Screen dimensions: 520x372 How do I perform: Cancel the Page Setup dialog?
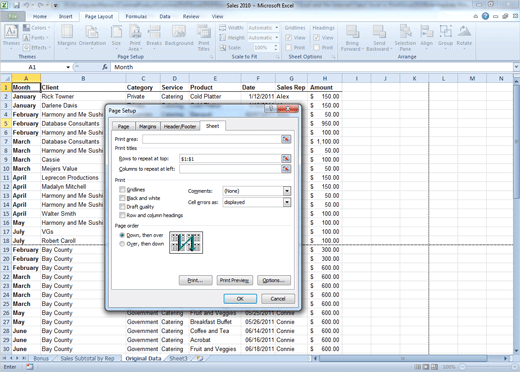[x=278, y=299]
